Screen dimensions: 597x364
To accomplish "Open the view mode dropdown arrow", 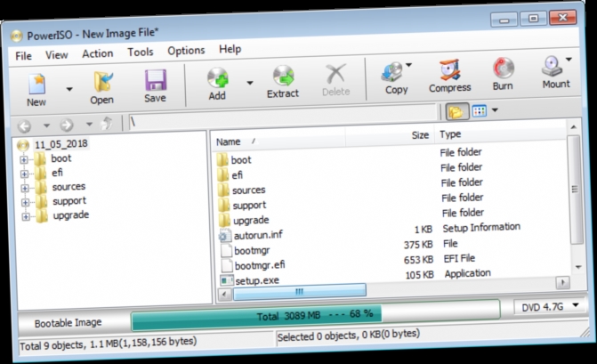I will pos(495,110).
